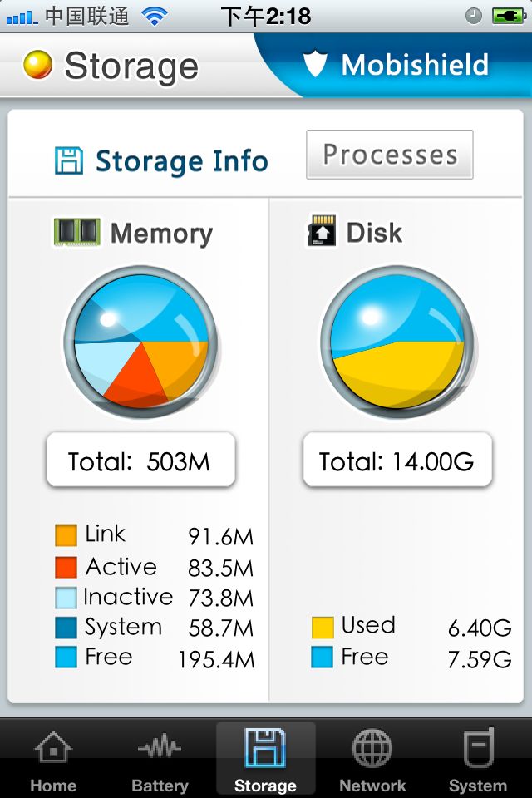Open the Home tab house icon
This screenshot has width=532, height=798.
[53, 747]
